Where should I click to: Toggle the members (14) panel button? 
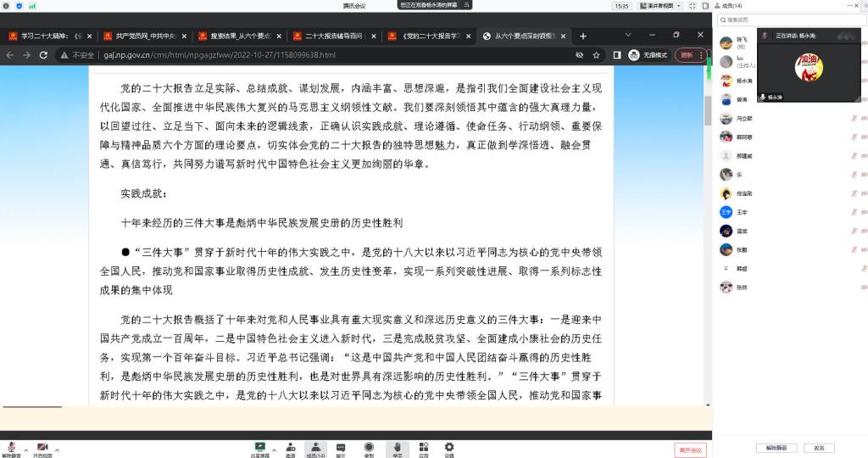coord(315,447)
